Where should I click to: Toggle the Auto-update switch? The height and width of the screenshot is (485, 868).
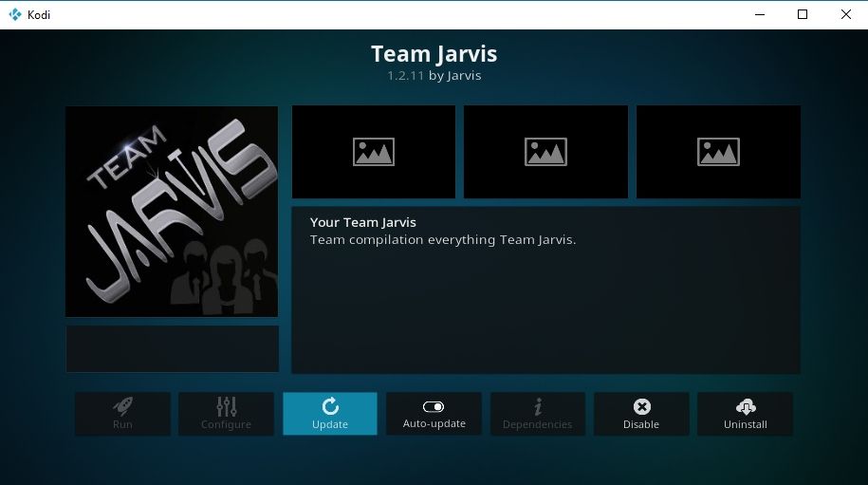pyautogui.click(x=434, y=407)
